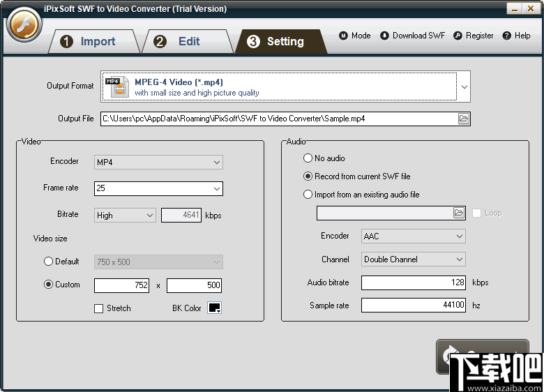
Task: Toggle the Loop checkbox
Action: (x=476, y=213)
